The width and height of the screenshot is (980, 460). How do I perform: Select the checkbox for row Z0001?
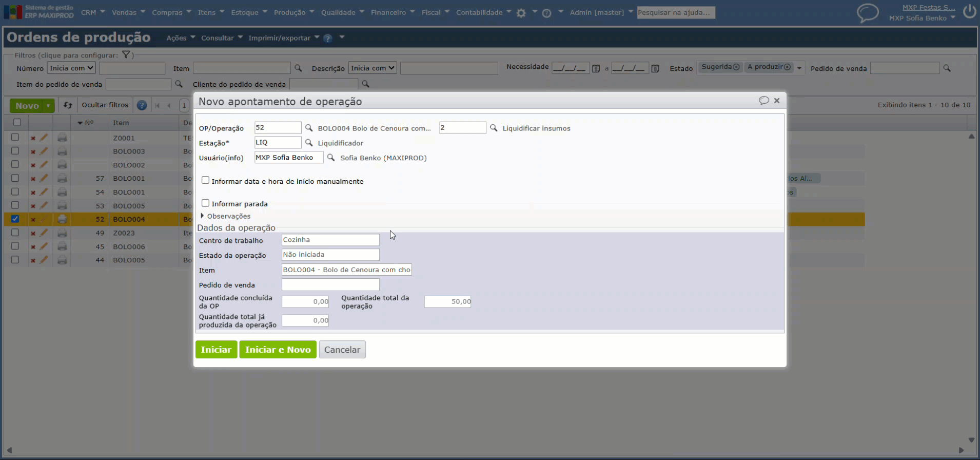coord(15,137)
